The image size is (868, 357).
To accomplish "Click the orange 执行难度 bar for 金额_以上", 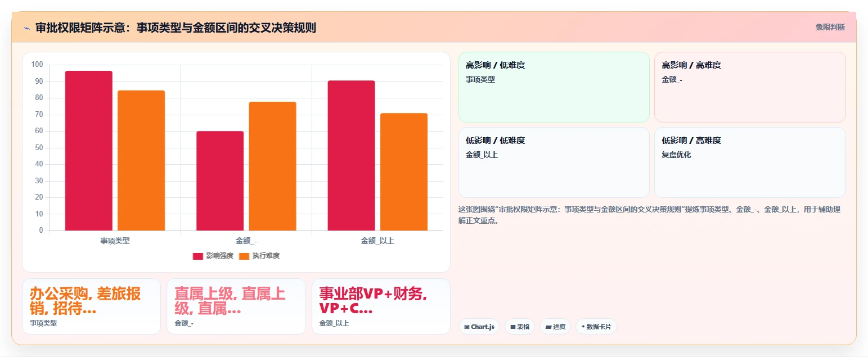I will (404, 172).
